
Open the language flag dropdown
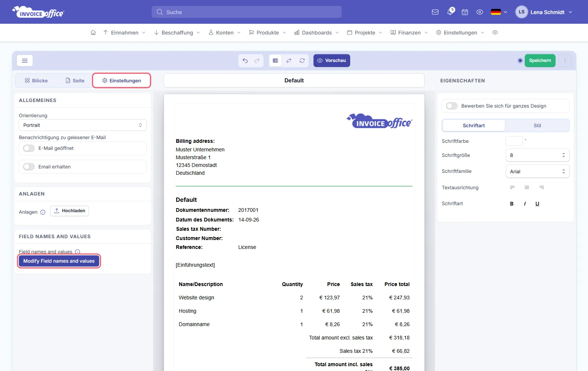499,12
